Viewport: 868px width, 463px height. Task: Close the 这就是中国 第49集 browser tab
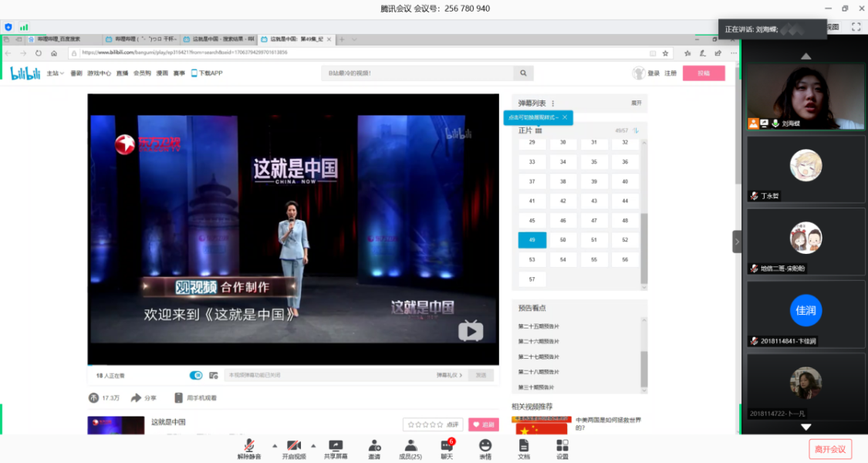[329, 39]
